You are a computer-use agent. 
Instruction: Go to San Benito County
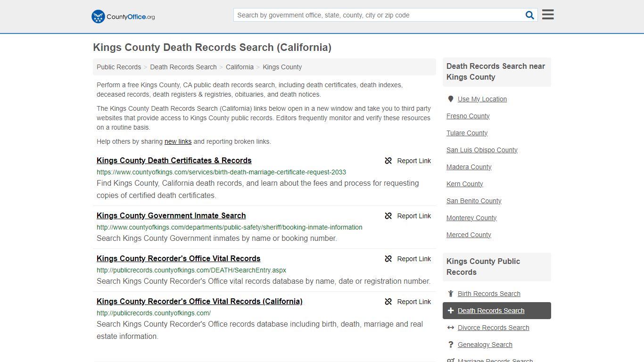[x=474, y=201]
